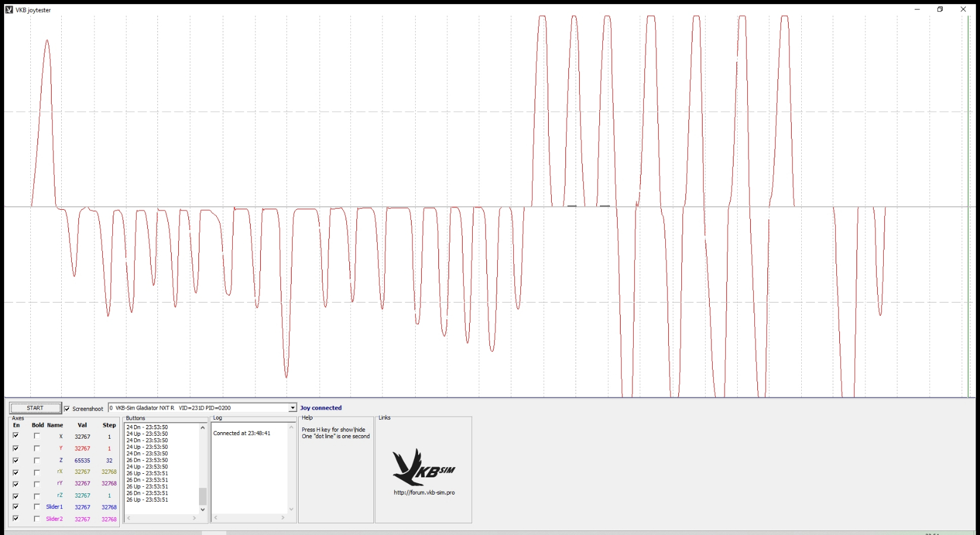Click the 'One "dot line" is one second' text
The width and height of the screenshot is (980, 535).
[336, 436]
